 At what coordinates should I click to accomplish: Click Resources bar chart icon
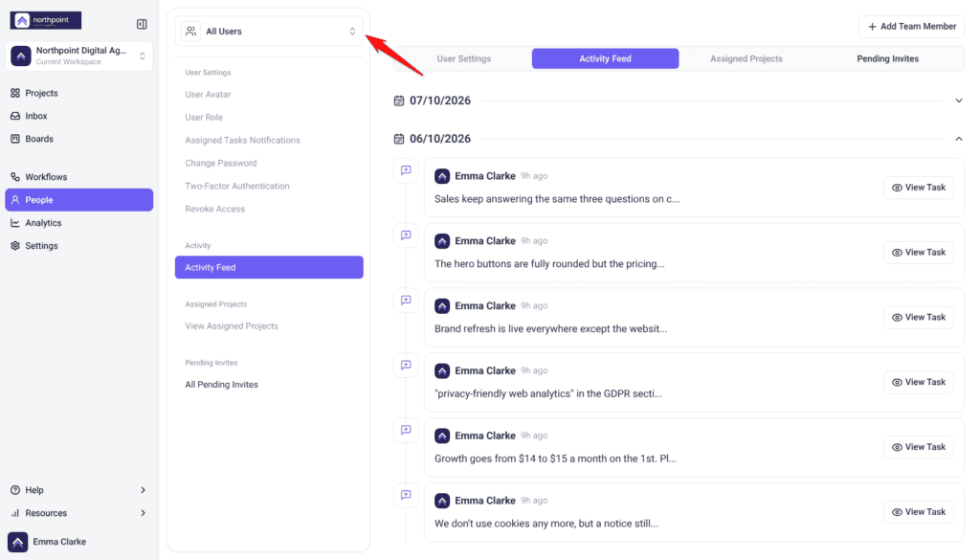click(15, 513)
